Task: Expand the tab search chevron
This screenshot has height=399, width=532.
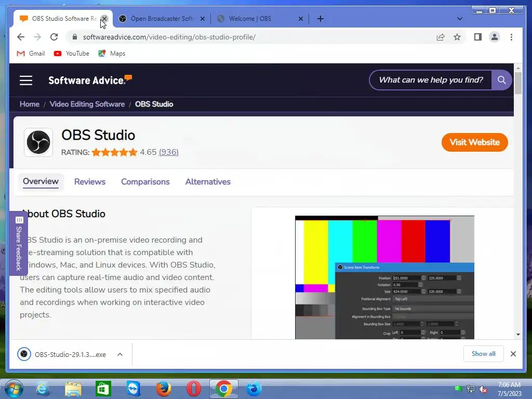Action: coord(459,19)
